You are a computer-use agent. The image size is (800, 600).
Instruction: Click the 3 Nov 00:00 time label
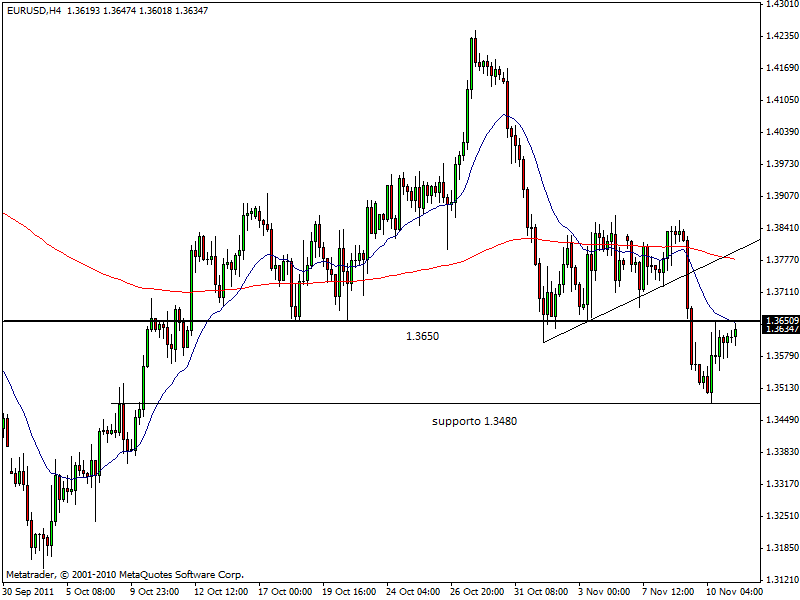pyautogui.click(x=605, y=591)
